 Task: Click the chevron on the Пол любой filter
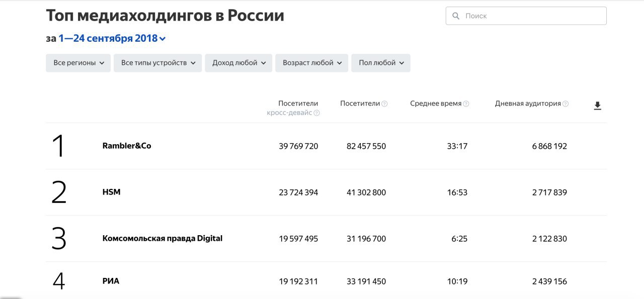[x=401, y=63]
